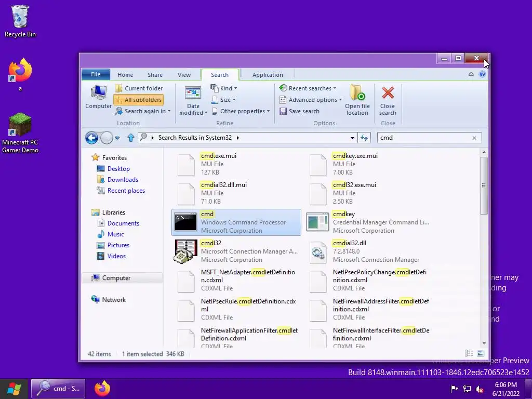Image resolution: width=532 pixels, height=399 pixels.
Task: Open Recent searches dropdown
Action: pos(308,88)
